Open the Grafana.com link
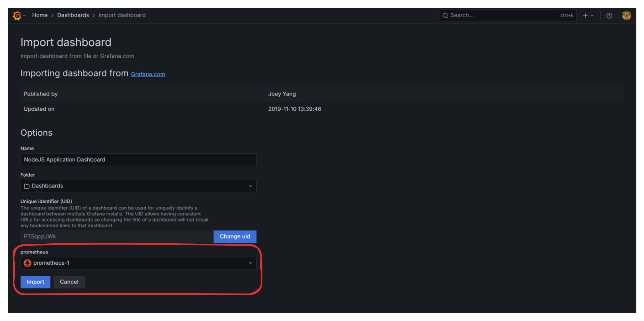The image size is (644, 321). pyautogui.click(x=148, y=74)
